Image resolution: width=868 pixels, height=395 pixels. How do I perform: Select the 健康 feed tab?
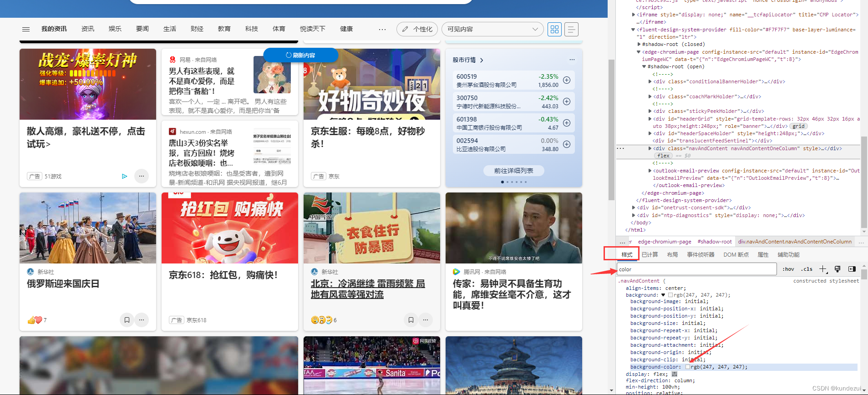[x=346, y=29]
